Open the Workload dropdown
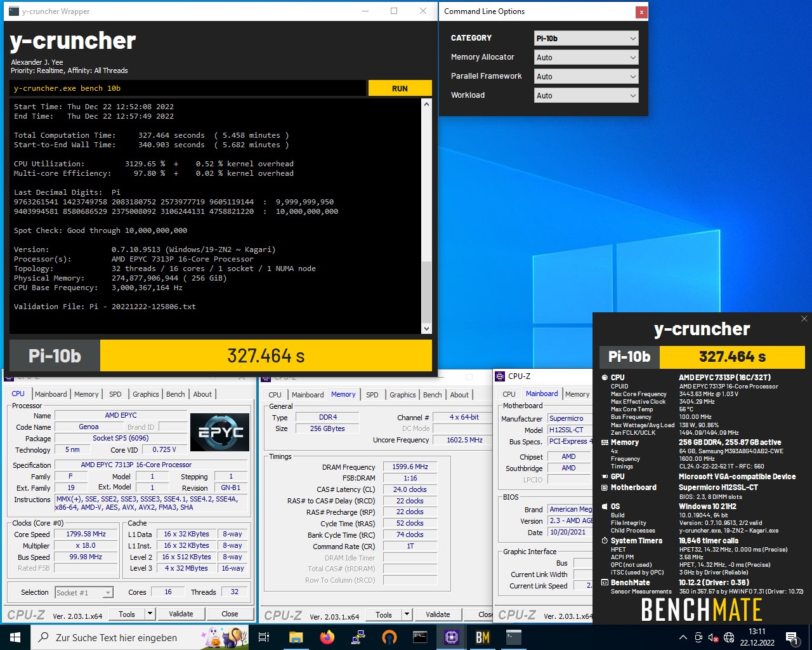The image size is (812, 650). tap(586, 95)
